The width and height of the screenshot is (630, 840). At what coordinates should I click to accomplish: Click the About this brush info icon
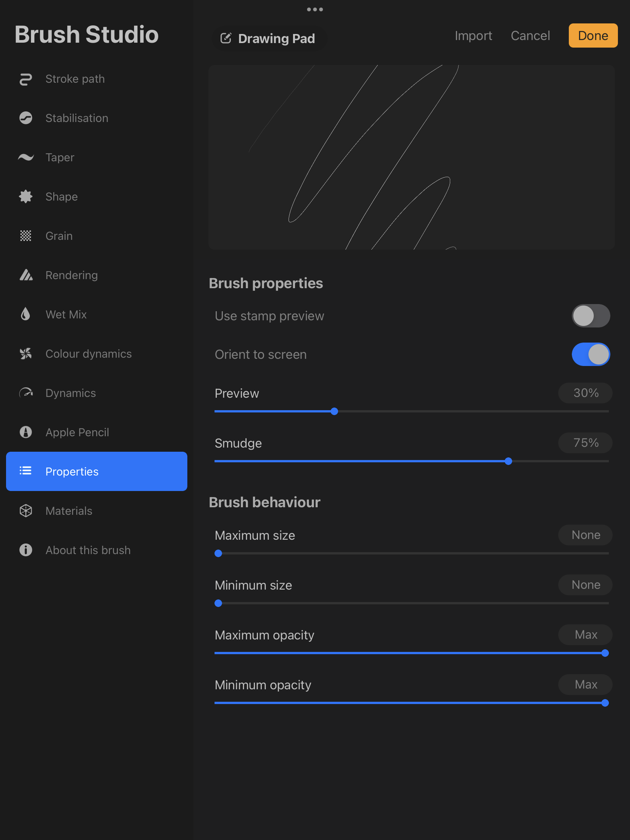tap(26, 550)
